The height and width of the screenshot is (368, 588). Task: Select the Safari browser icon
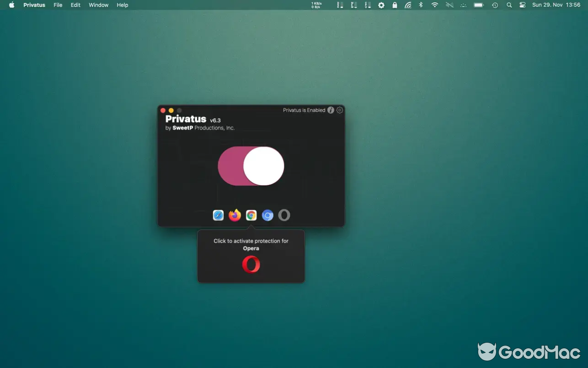[x=218, y=215]
